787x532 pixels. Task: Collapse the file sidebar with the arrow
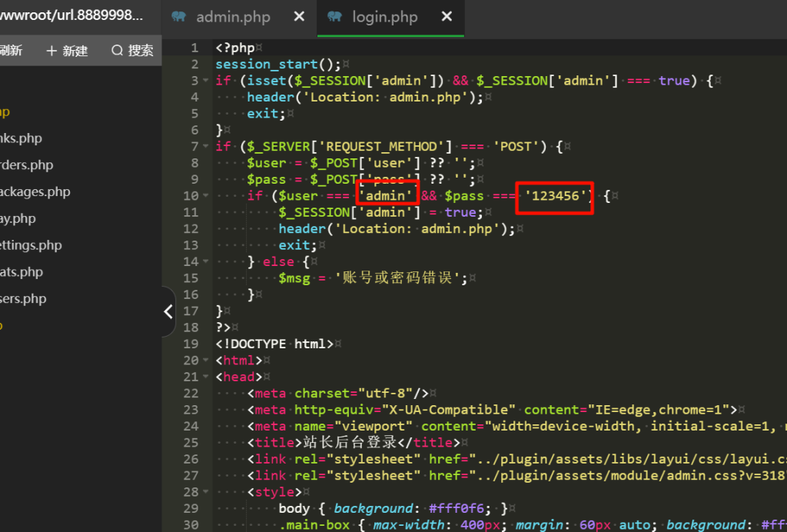168,311
